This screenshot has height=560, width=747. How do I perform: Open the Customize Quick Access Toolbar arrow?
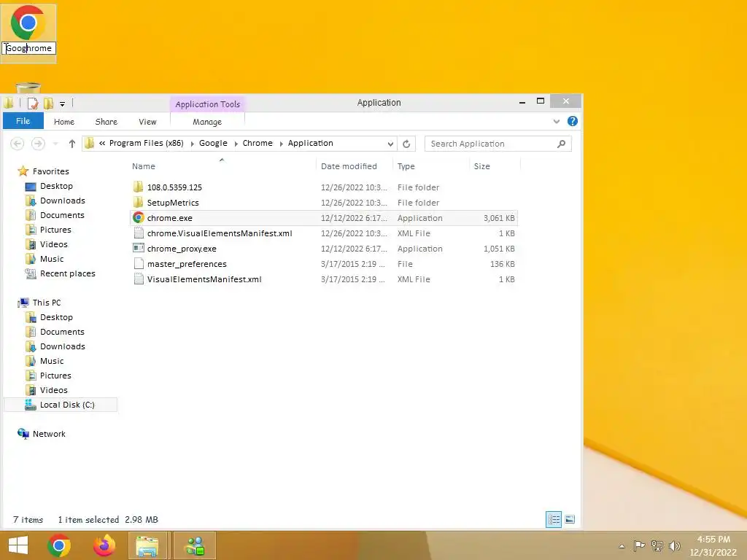[62, 104]
